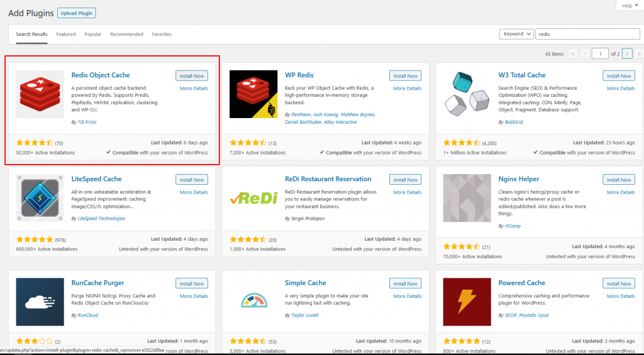This screenshot has height=355, width=644.
Task: View More Details for Nginx Helper
Action: tap(621, 192)
